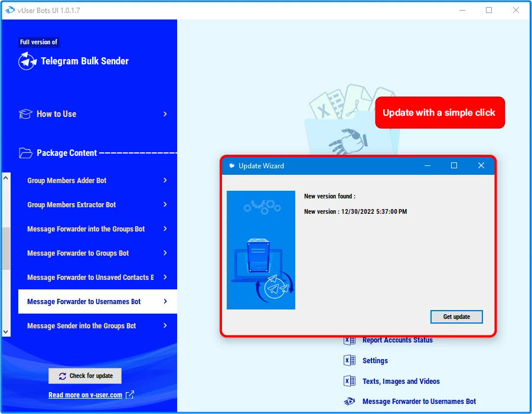The image size is (532, 414).
Task: Expand Message Forwarder to Groups Bot chevron
Action: [165, 253]
